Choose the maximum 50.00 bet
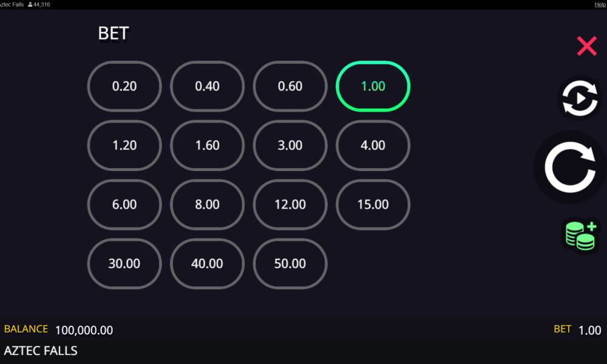Viewport: 607px width, 364px height. (x=290, y=264)
